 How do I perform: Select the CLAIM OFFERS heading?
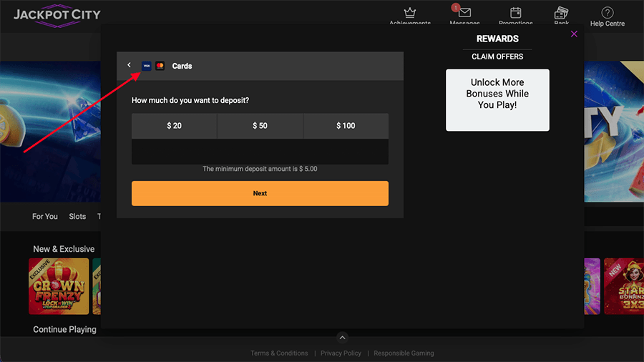click(x=497, y=57)
